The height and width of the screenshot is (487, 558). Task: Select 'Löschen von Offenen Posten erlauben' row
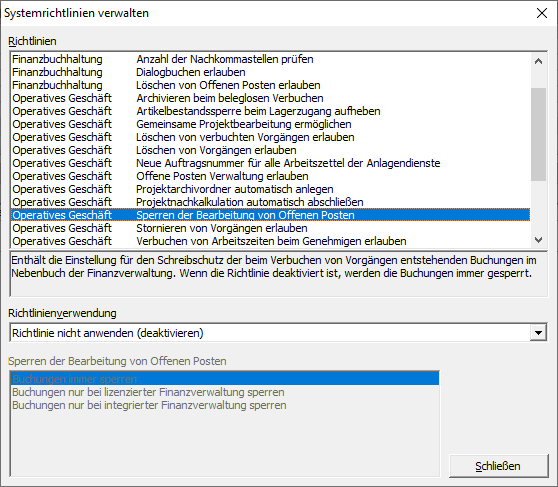tap(270, 85)
